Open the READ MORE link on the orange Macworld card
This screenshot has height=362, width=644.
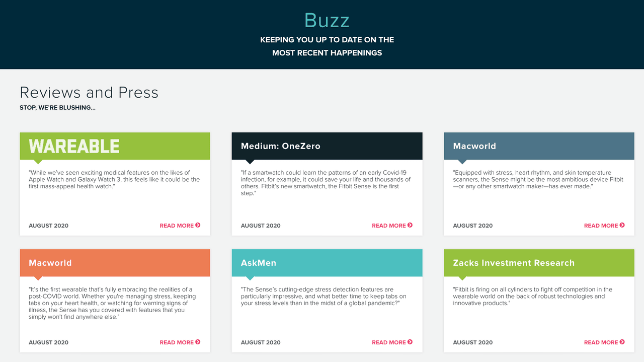coord(177,342)
